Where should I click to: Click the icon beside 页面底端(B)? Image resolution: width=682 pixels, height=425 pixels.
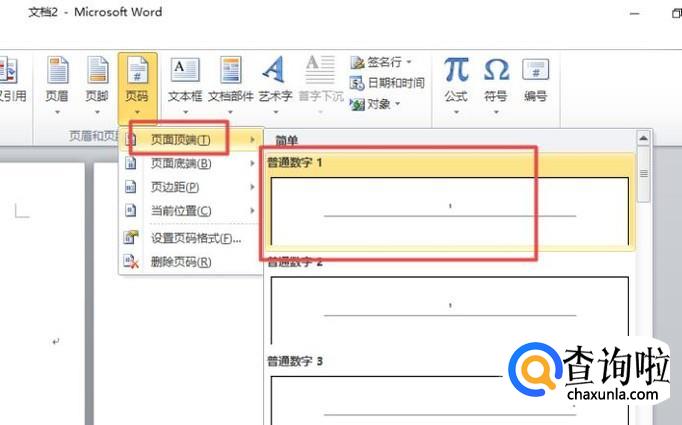point(130,163)
